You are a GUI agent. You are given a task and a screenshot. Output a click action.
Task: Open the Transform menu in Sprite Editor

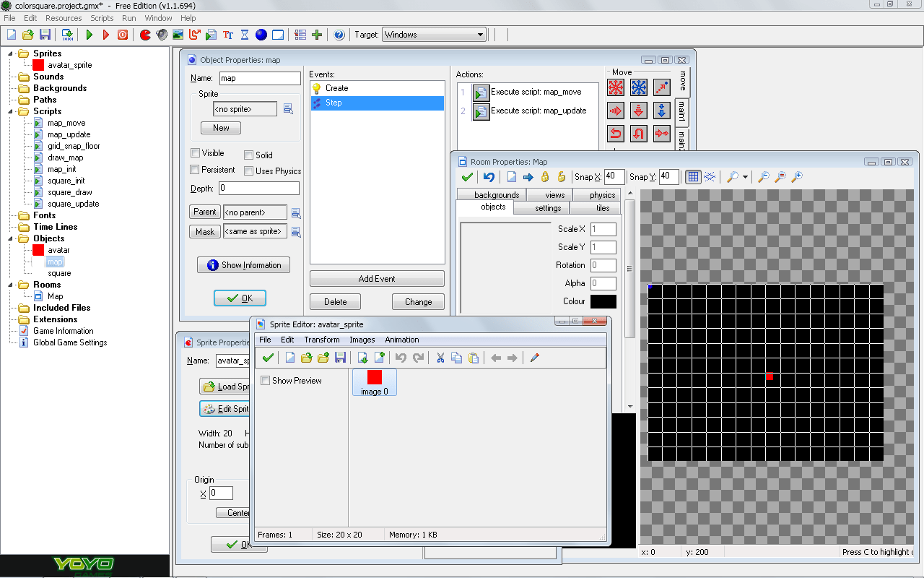[321, 340]
